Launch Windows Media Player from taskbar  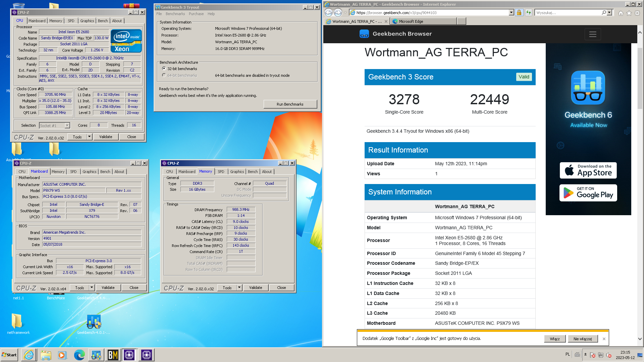tap(62, 355)
